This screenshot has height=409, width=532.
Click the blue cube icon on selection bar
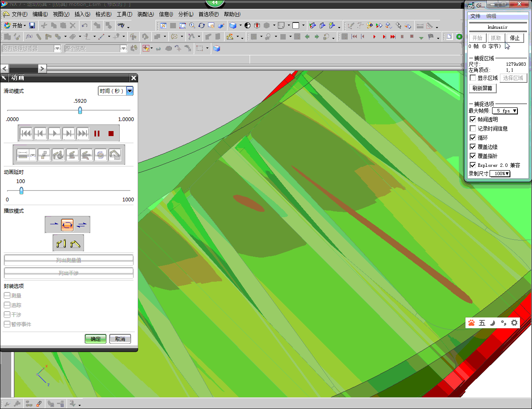click(217, 48)
